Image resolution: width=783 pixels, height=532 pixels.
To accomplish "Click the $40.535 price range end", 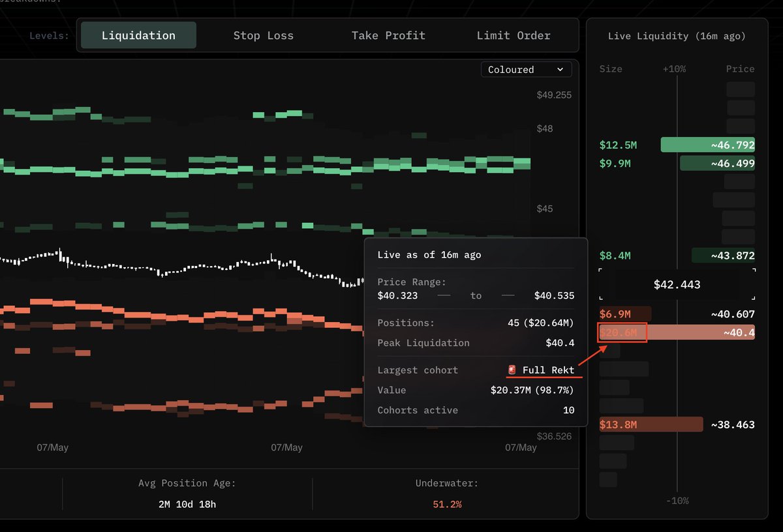I will tap(554, 295).
